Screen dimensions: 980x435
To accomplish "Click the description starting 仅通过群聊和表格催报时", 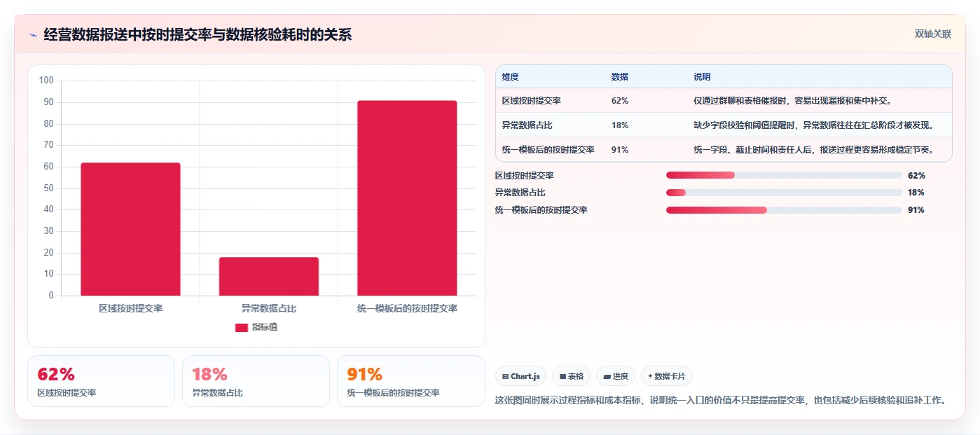I will click(x=792, y=101).
